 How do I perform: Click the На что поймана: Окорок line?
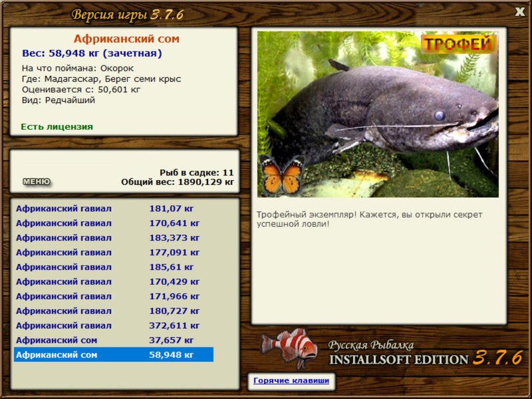(78, 68)
